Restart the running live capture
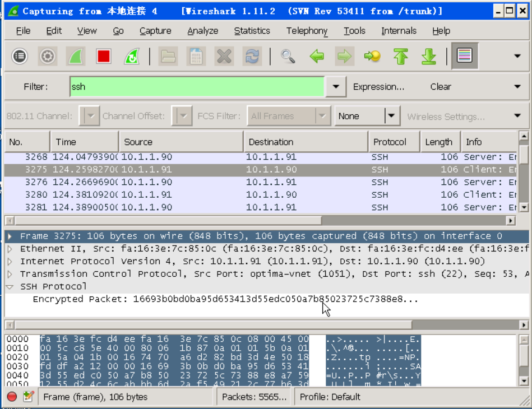 tap(131, 56)
